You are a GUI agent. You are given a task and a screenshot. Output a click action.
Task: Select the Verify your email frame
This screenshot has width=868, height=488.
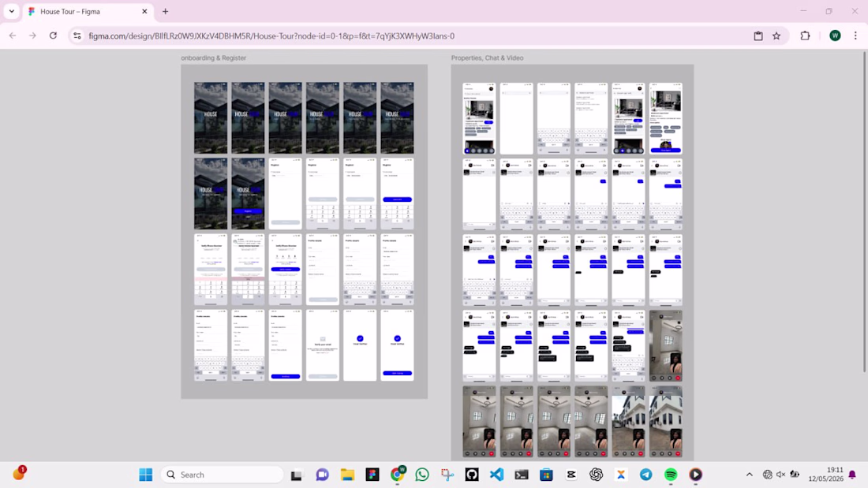click(x=323, y=345)
